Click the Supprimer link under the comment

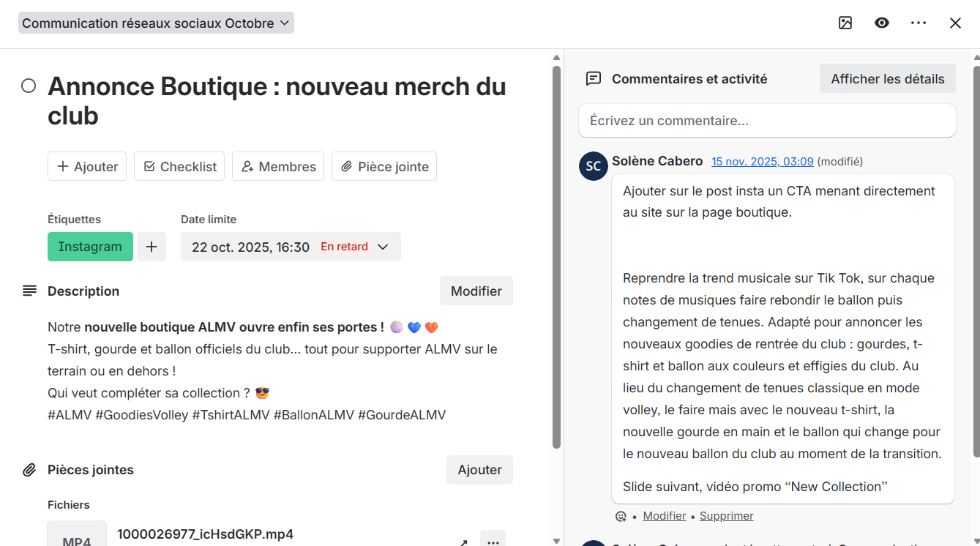pyautogui.click(x=726, y=516)
